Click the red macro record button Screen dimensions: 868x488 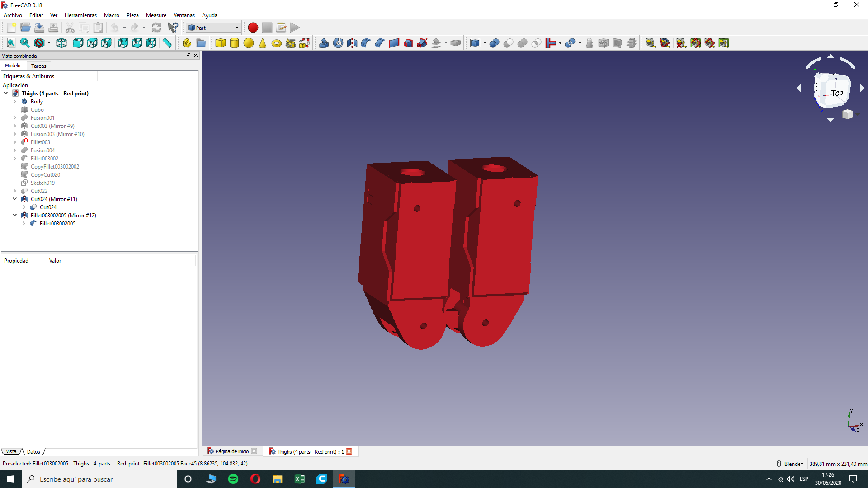pos(253,28)
